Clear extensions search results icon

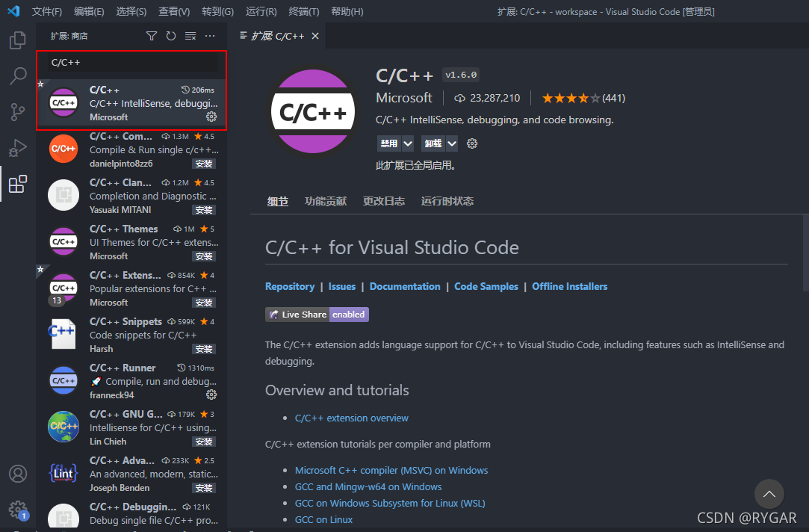click(190, 36)
